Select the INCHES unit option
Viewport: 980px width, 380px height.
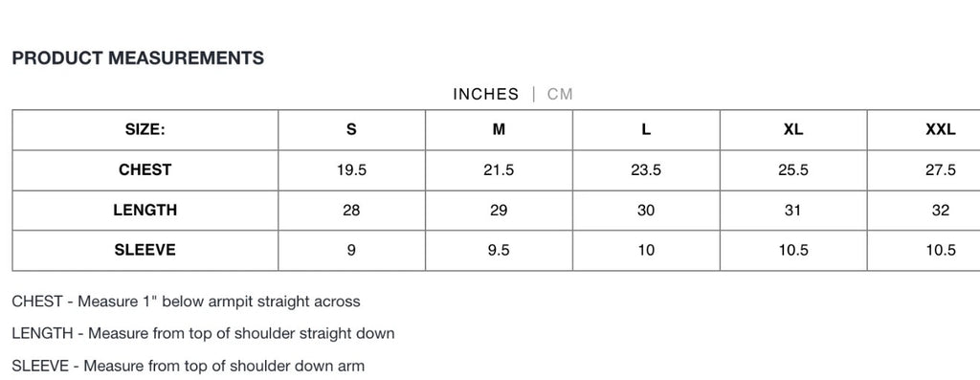click(485, 95)
